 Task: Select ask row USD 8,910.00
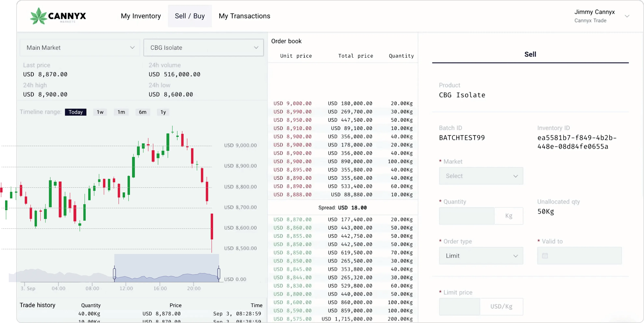343,128
